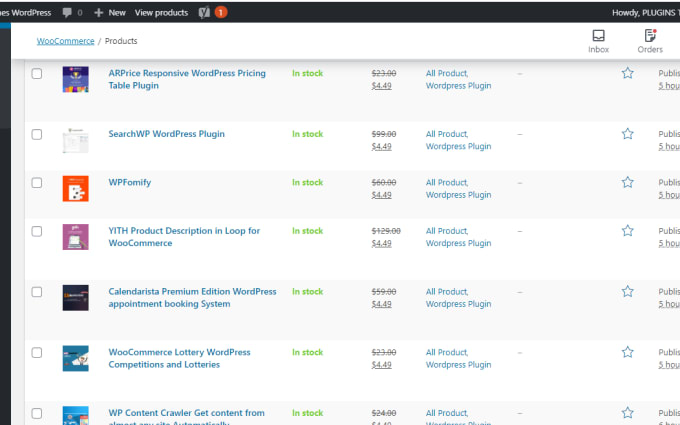The width and height of the screenshot is (680, 425).
Task: Toggle featured star for Calendarista product
Action: [x=628, y=292]
